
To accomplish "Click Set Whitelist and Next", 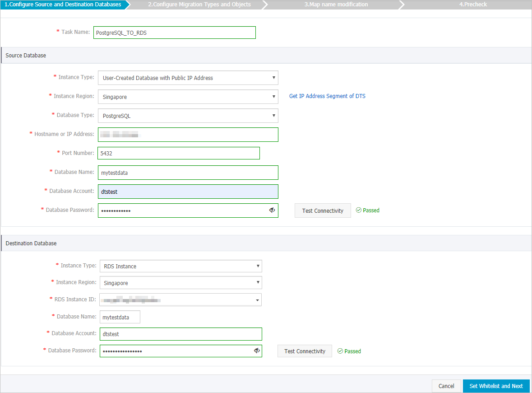I will [x=496, y=386].
